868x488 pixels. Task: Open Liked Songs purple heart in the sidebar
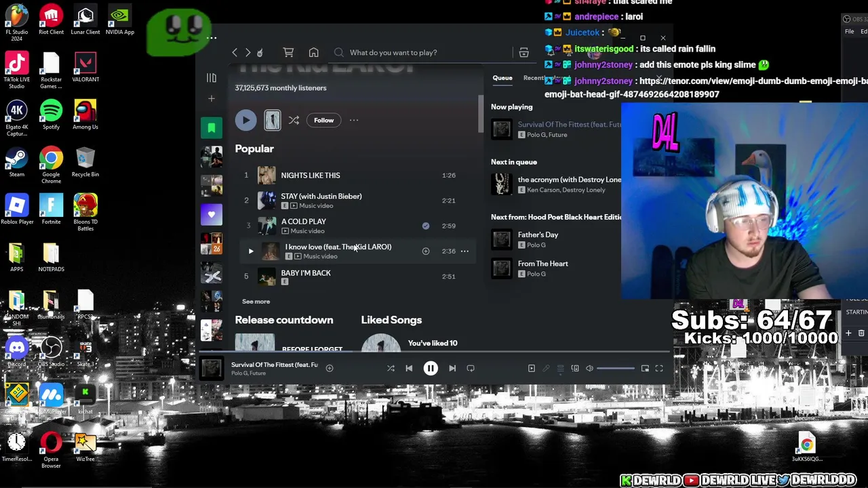click(211, 214)
